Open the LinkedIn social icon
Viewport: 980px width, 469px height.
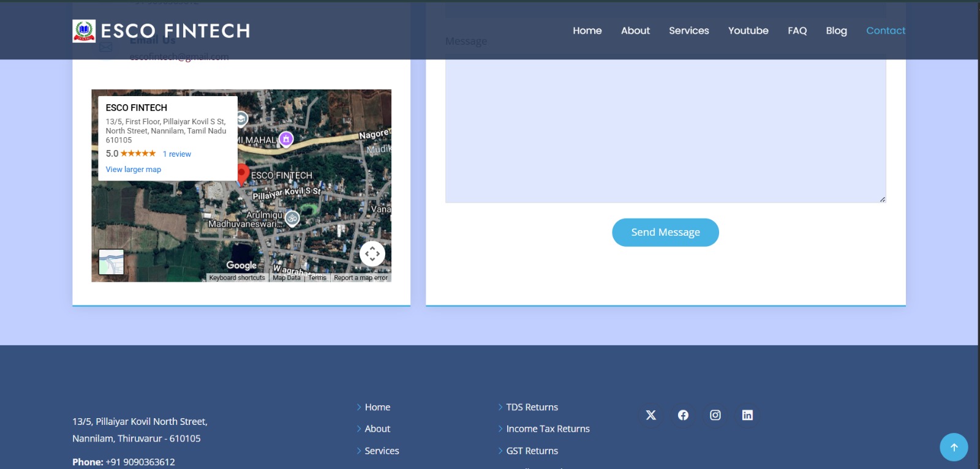pos(747,415)
